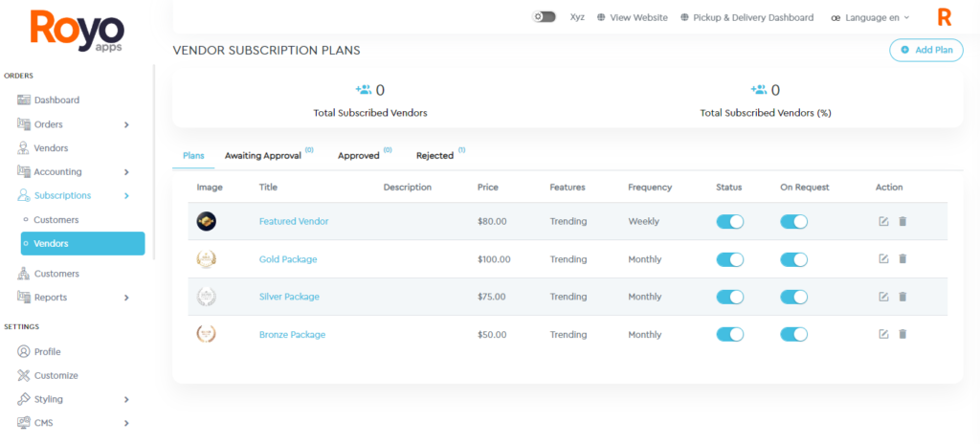Delete the Gold Package plan
This screenshot has height=444, width=980.
tap(902, 259)
